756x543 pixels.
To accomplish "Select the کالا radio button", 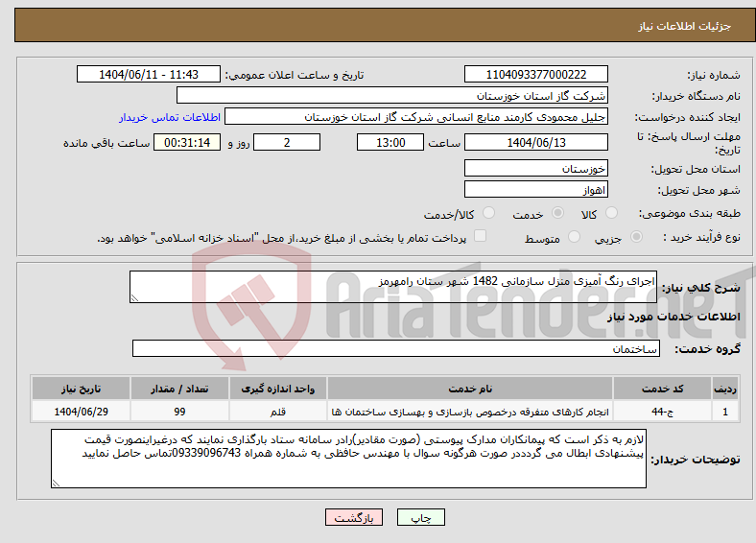I will click(x=611, y=213).
